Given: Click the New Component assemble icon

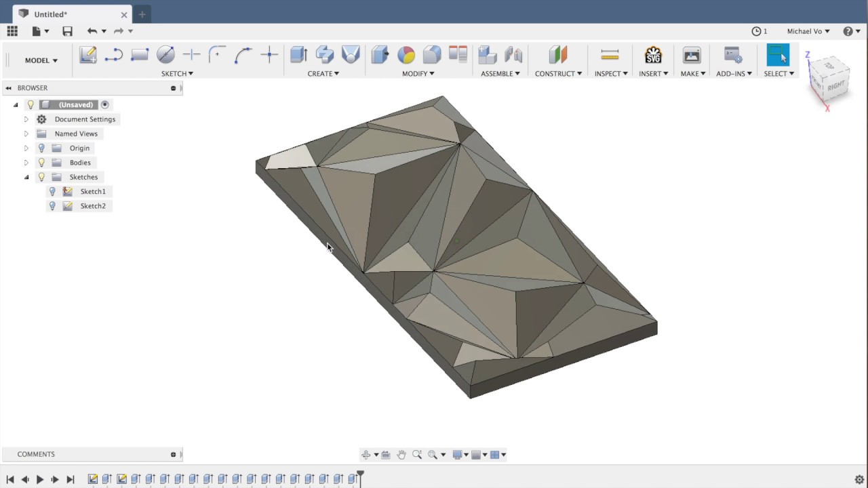Looking at the screenshot, I should coord(487,55).
